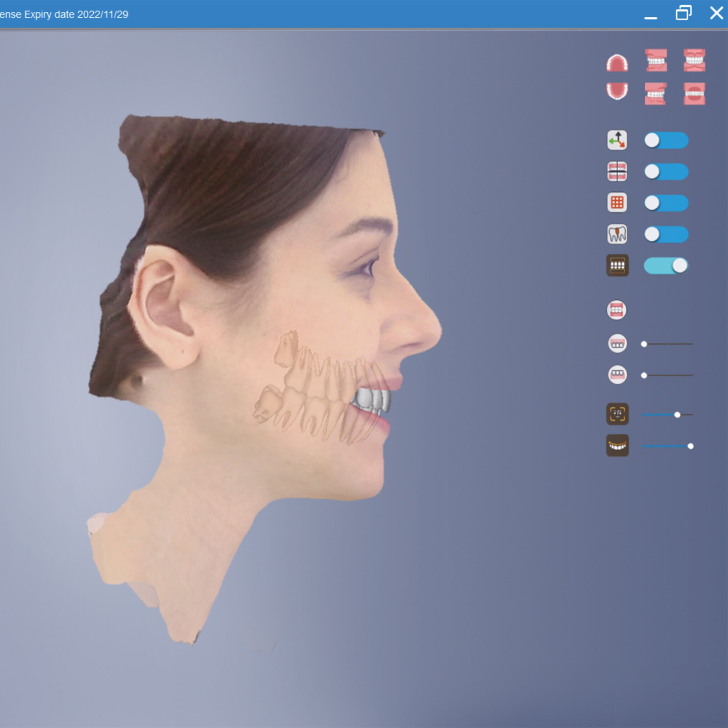Choose the open-mouth front view icon
This screenshot has height=728, width=728.
coord(694,94)
